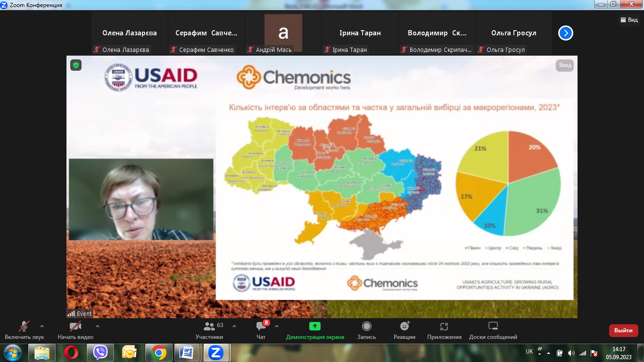This screenshot has width=644, height=362.
Task: Click the Zoom taskbar icon
Action: click(216, 353)
